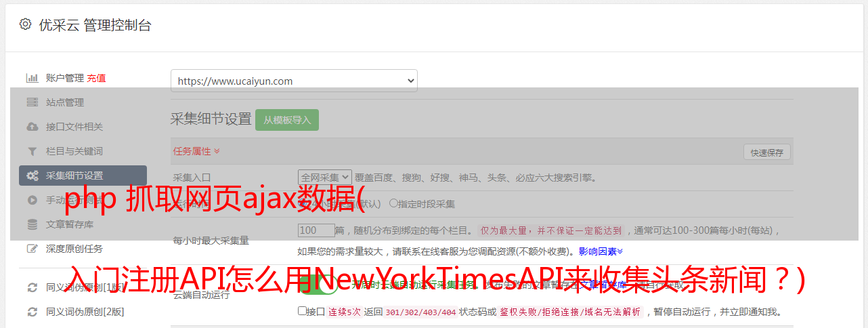Click the red 充值 link
Screen dimensions: 868x328
point(96,78)
